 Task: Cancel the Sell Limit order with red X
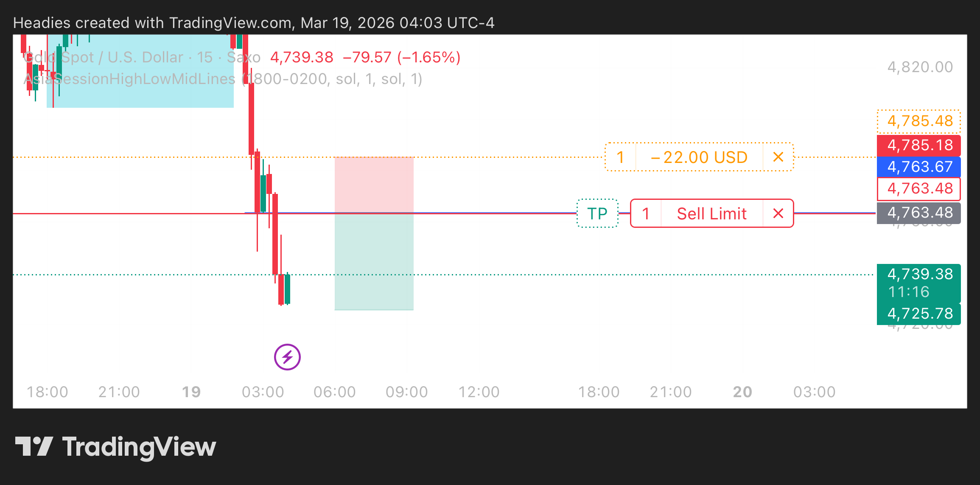(778, 213)
